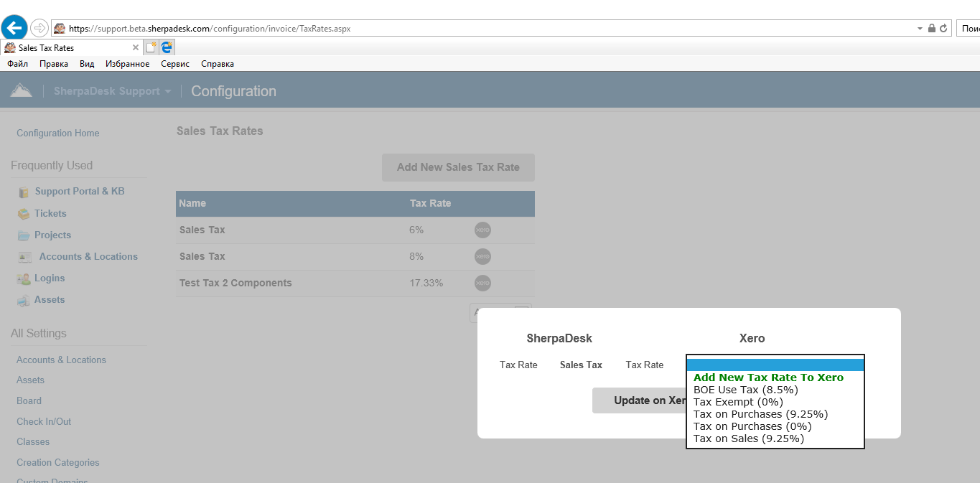
Task: Select "Add New Tax Rate To Xero" option
Action: point(768,378)
